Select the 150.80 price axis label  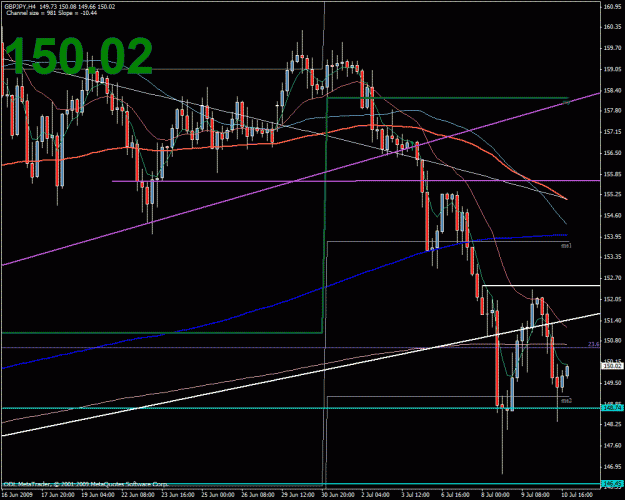pyautogui.click(x=612, y=341)
